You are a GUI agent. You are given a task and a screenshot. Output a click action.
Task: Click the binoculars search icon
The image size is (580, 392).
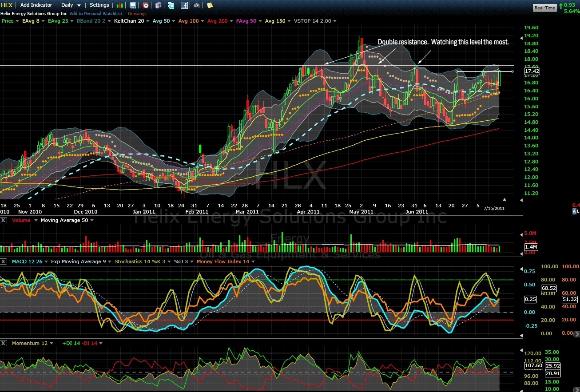(x=197, y=5)
